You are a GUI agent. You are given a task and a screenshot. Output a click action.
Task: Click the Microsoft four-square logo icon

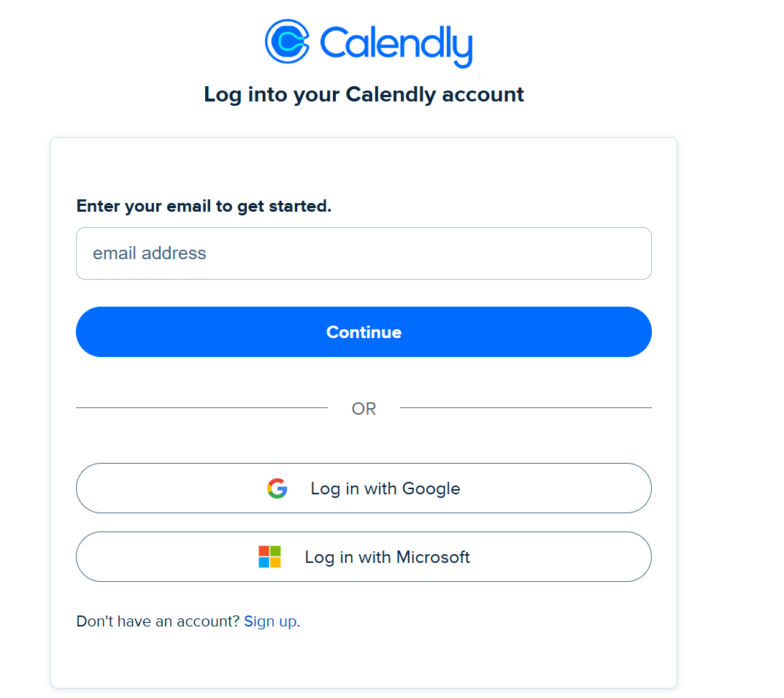point(269,557)
